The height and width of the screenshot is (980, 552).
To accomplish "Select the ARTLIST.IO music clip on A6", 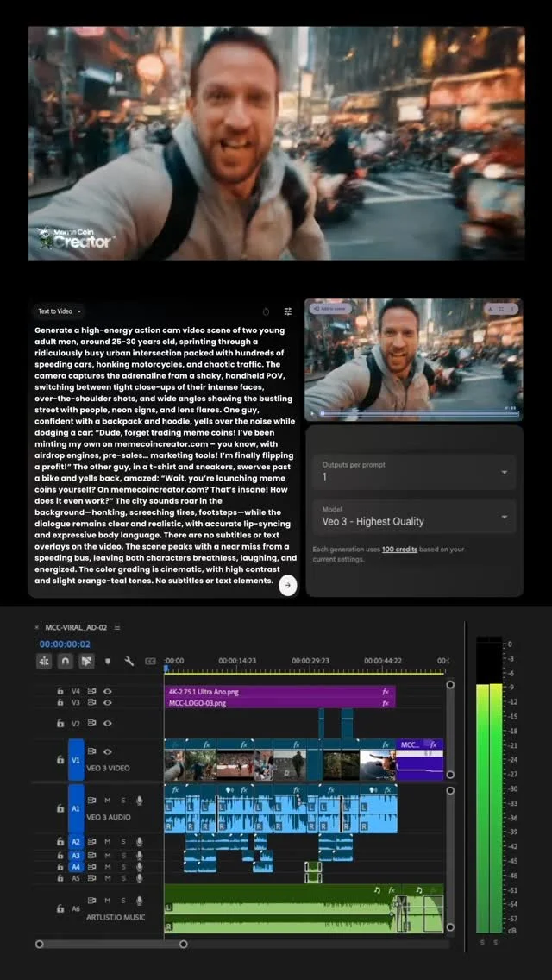I will pyautogui.click(x=280, y=908).
